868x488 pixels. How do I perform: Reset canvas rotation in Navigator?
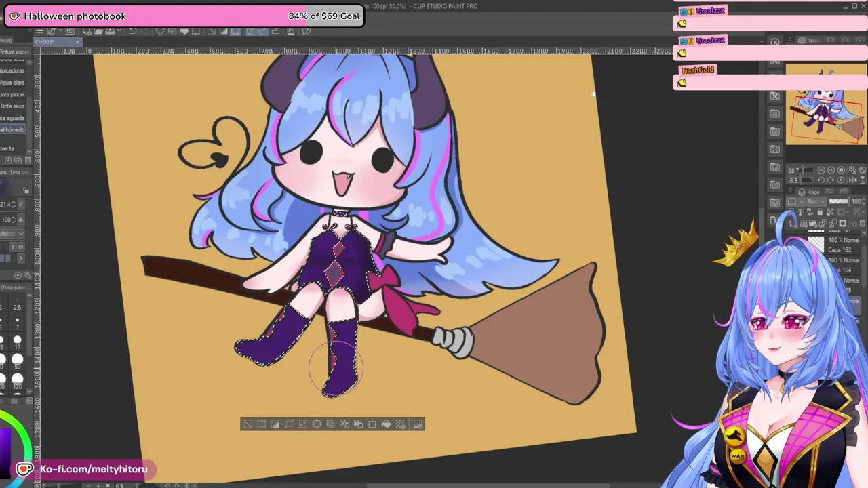(x=841, y=180)
